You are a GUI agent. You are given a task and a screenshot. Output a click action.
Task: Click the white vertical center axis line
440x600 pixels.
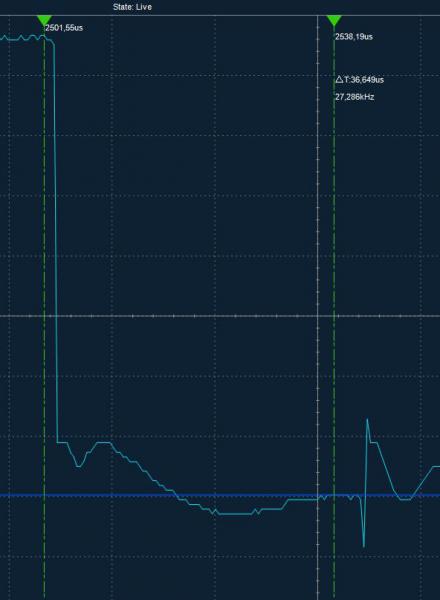(x=318, y=306)
